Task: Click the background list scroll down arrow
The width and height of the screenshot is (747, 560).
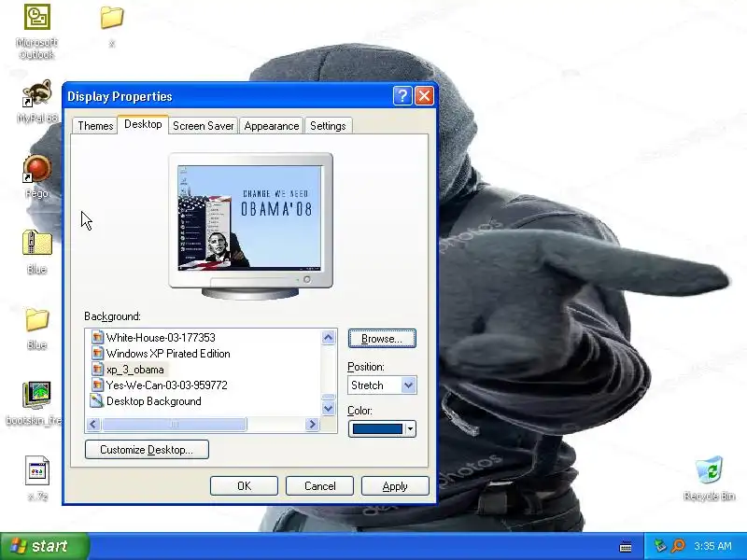Action: 328,408
